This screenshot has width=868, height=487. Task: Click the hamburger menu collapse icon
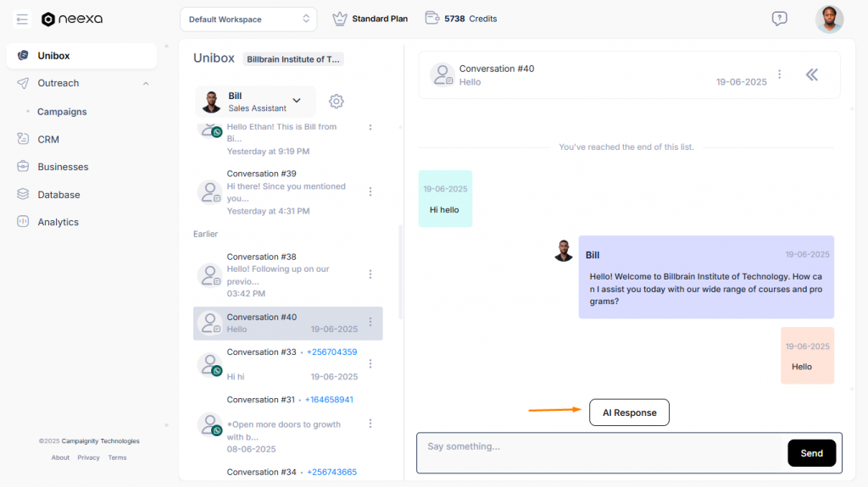(x=23, y=19)
